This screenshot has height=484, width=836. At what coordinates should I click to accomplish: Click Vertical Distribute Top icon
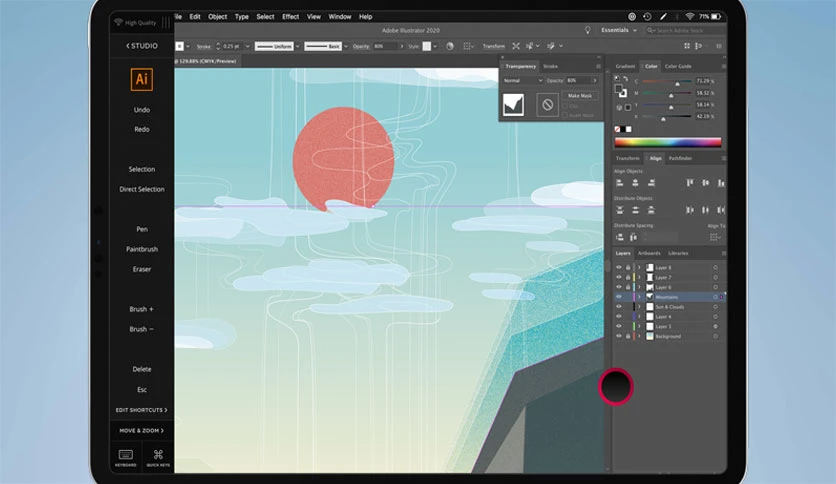coord(620,210)
